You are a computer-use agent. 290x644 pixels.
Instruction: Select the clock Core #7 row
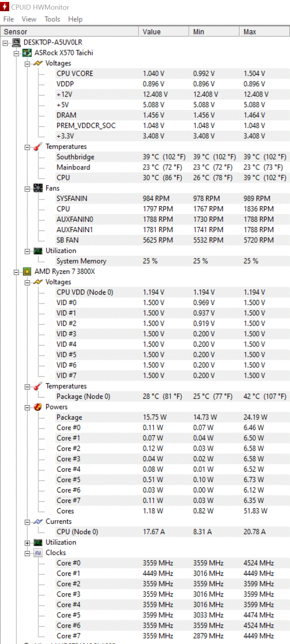[x=172, y=636]
